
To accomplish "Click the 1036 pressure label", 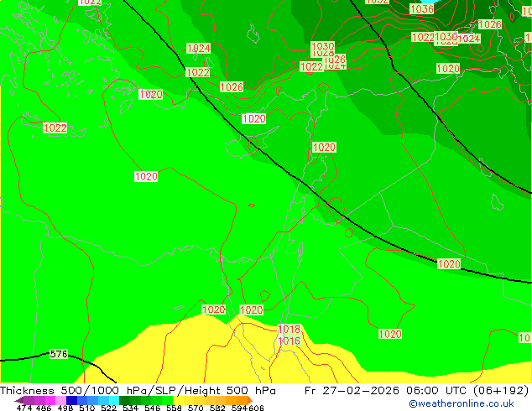I will [x=422, y=9].
